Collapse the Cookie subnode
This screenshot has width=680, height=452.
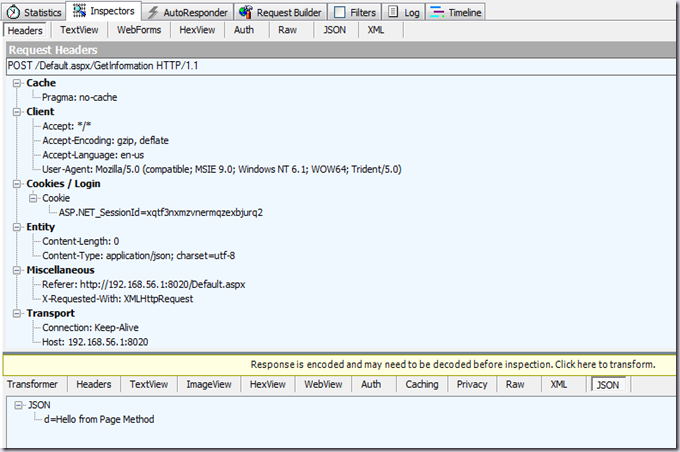click(33, 198)
